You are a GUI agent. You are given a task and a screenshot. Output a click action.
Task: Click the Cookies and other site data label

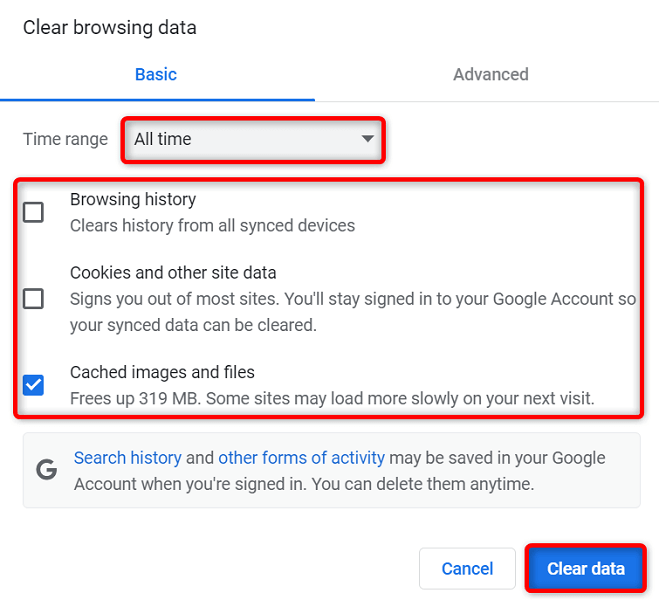coord(173,272)
